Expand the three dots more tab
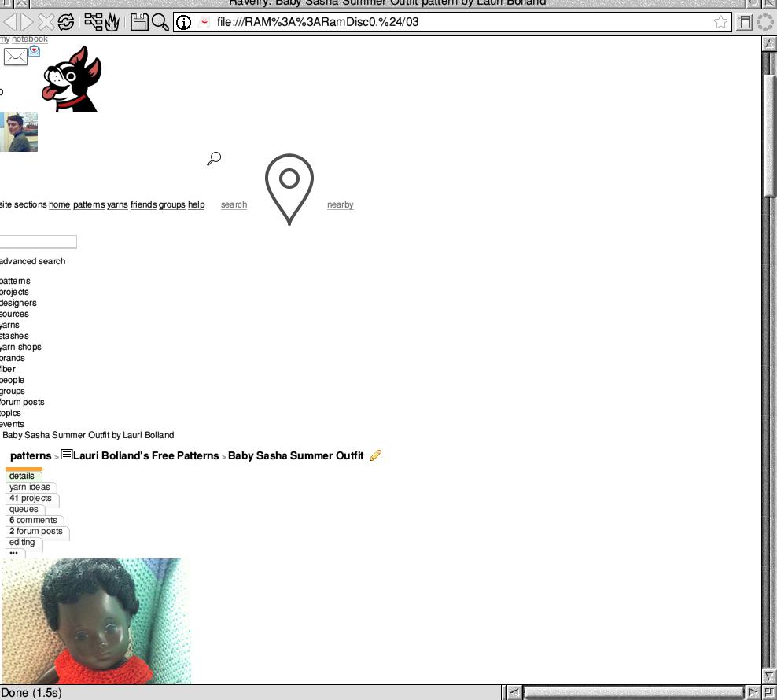Image resolution: width=777 pixels, height=700 pixels. coord(14,553)
